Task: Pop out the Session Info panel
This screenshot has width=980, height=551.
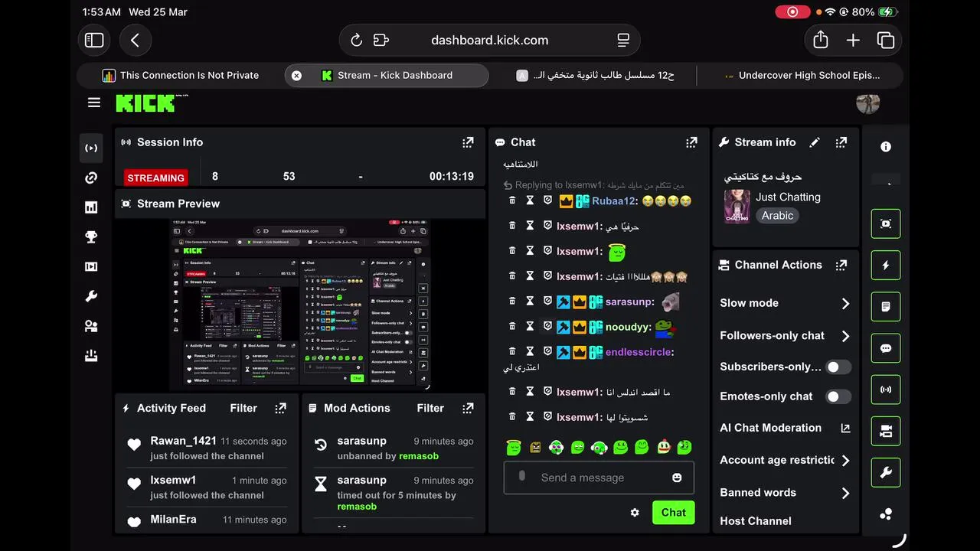Action: click(468, 142)
